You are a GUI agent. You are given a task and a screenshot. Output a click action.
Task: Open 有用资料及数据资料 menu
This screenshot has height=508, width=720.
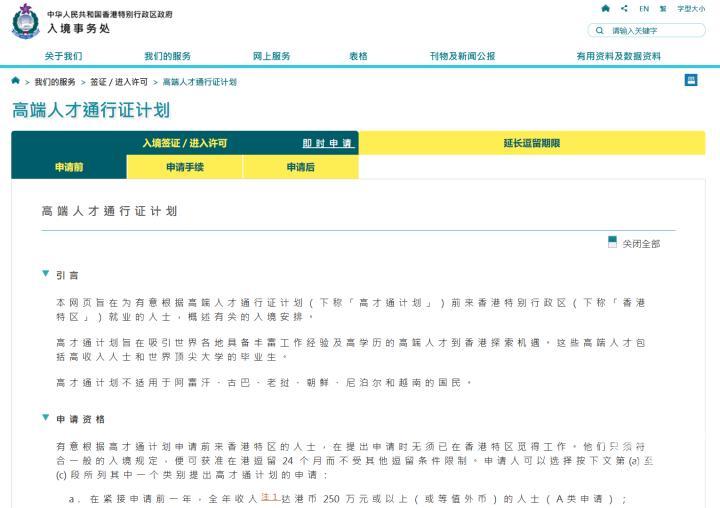coord(619,56)
